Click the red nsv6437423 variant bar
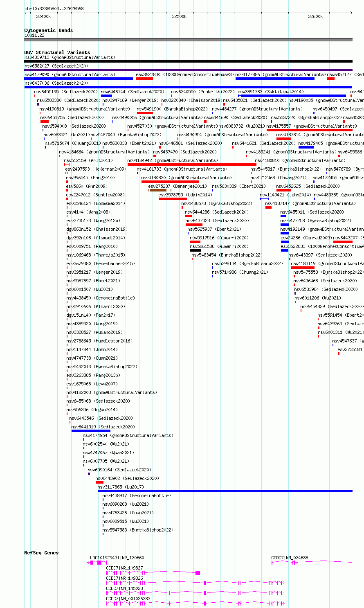Image resolution: width=364 pixels, height=608 pixels. 194,225
